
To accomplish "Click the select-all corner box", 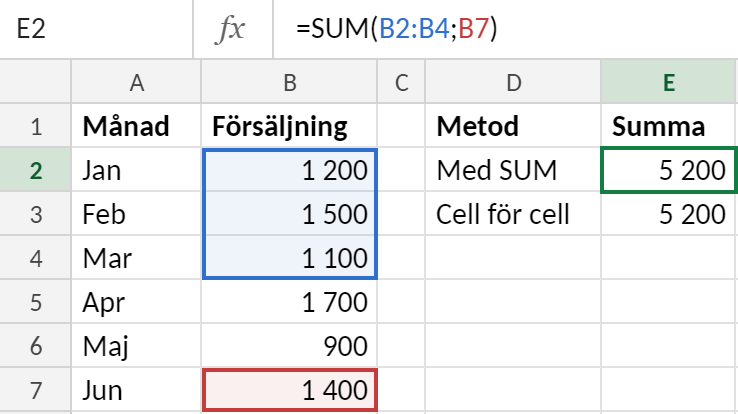I will pos(35,82).
